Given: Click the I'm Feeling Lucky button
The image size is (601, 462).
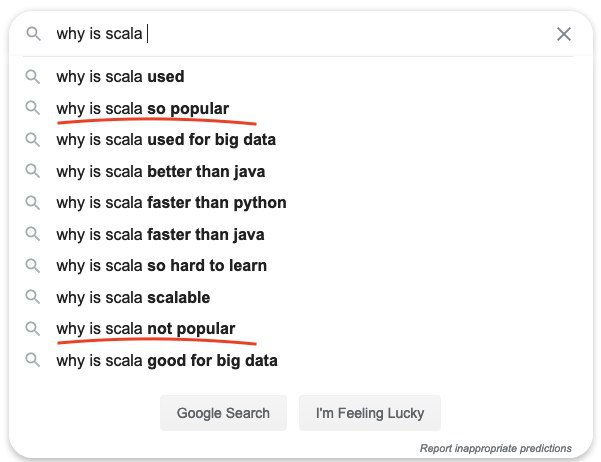Looking at the screenshot, I should (370, 413).
